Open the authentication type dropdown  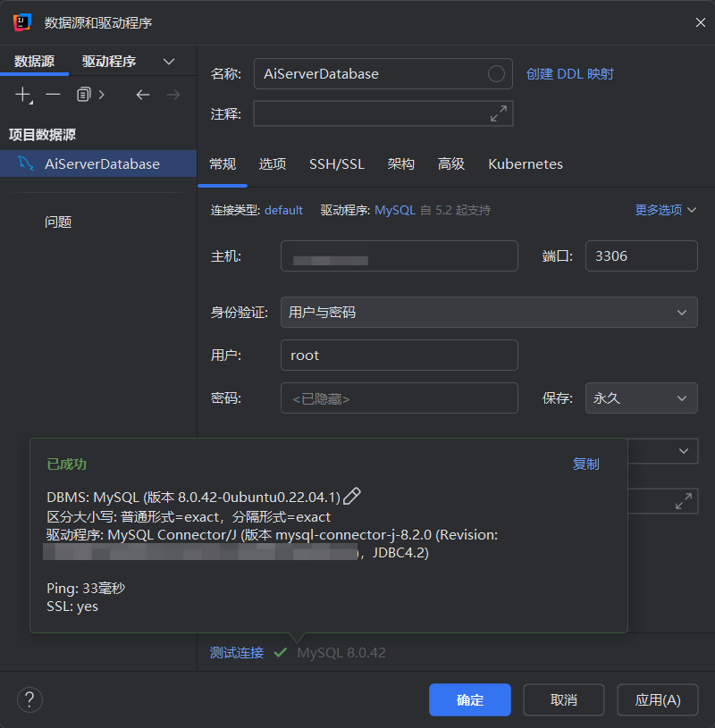[489, 313]
